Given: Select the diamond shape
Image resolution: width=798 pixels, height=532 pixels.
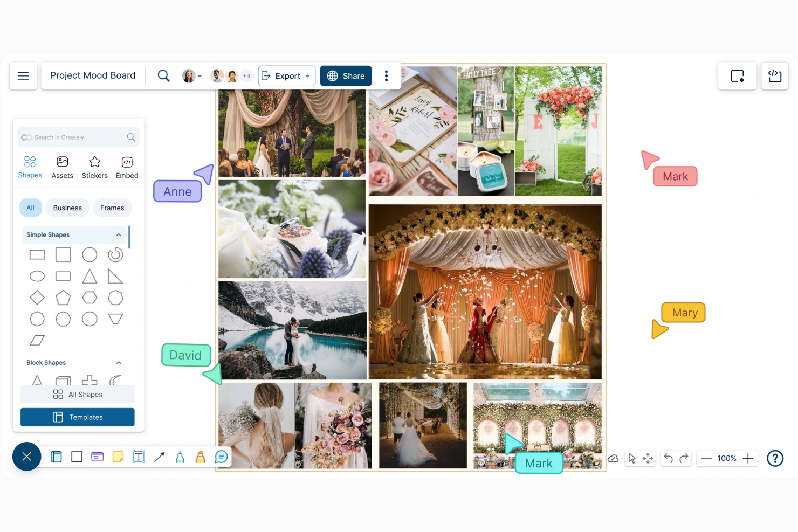Looking at the screenshot, I should pyautogui.click(x=37, y=298).
